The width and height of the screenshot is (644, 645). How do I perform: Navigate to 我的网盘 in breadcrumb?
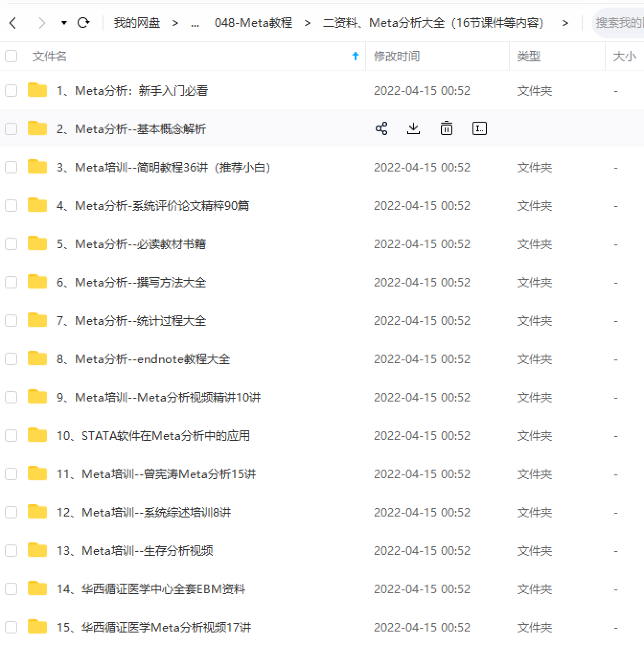pyautogui.click(x=137, y=23)
